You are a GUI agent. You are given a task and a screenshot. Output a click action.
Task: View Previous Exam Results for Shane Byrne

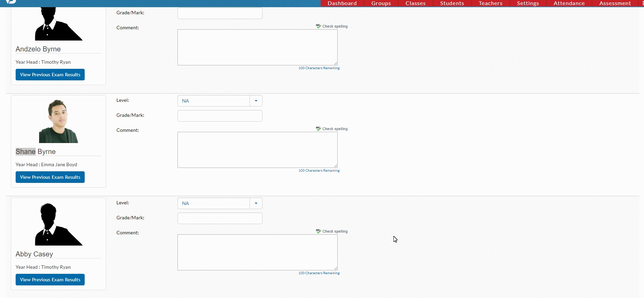tap(50, 177)
